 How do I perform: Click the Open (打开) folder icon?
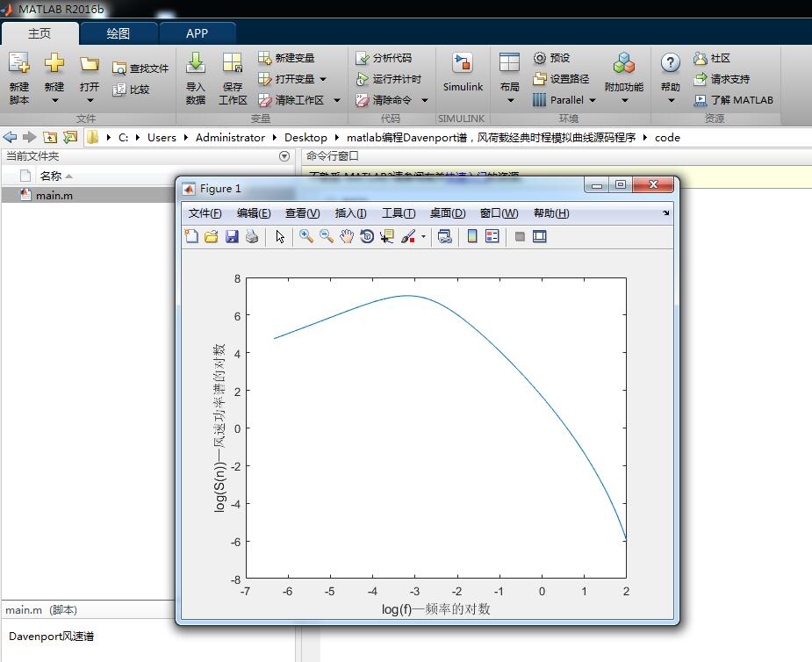(89, 64)
